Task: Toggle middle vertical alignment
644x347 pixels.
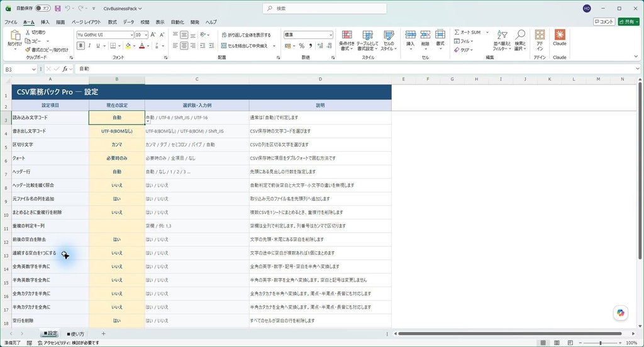Action: point(184,35)
